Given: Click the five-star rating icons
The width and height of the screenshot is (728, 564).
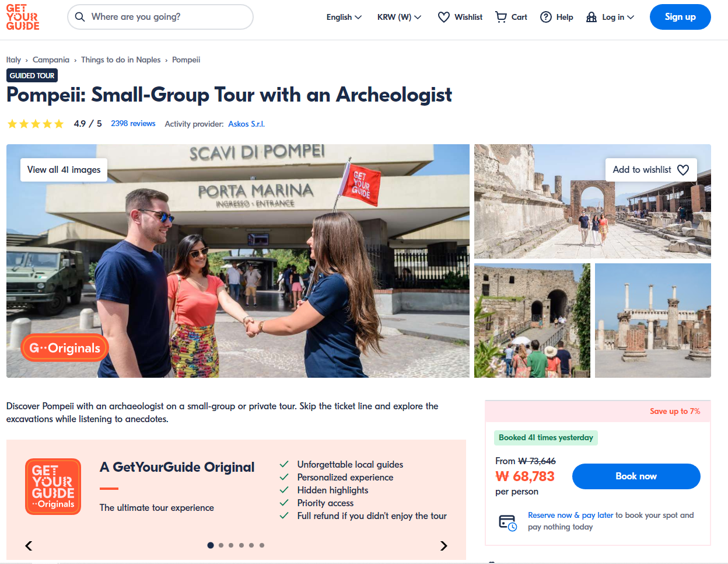Looking at the screenshot, I should click(x=36, y=124).
